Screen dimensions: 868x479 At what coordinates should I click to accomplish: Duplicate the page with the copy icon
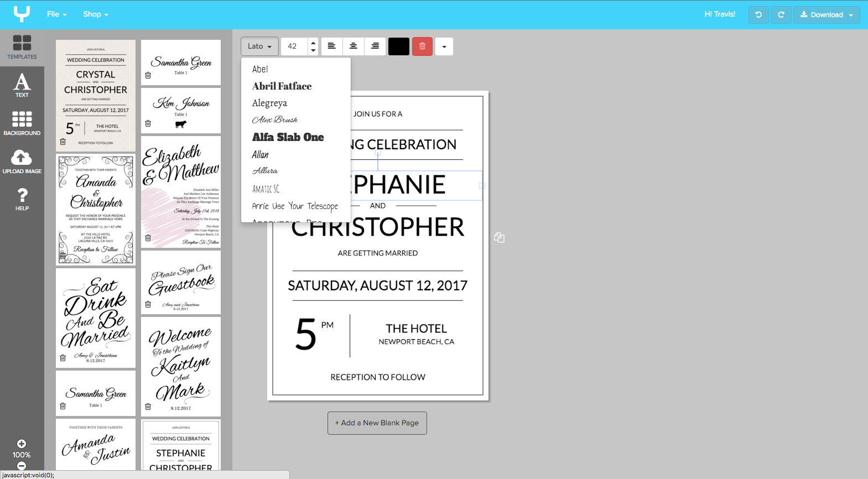[499, 237]
